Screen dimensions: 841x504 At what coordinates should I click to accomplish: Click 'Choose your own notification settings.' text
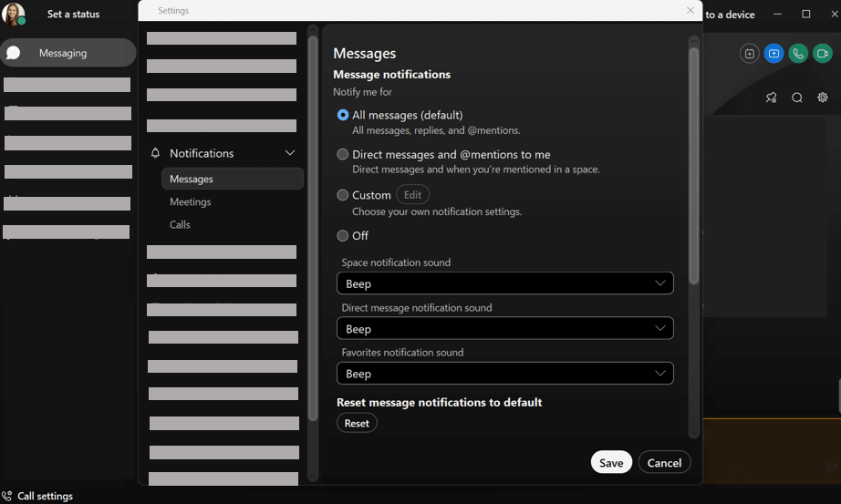coord(437,211)
